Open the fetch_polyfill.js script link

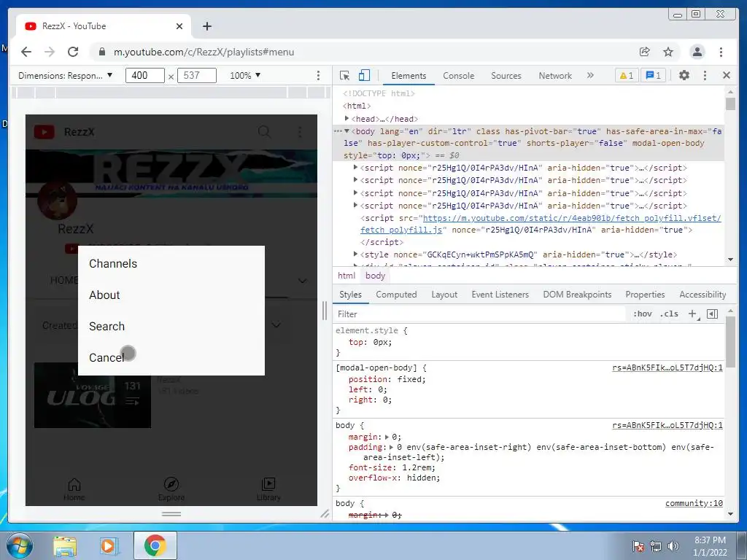541,224
